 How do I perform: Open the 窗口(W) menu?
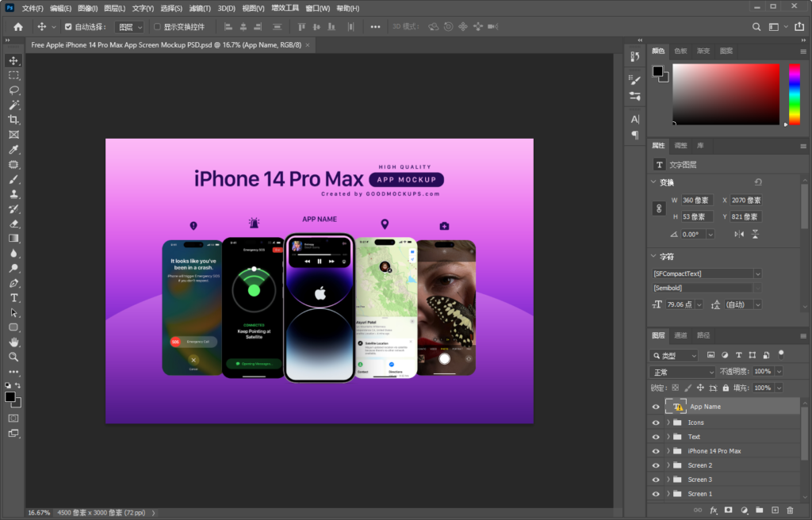[317, 8]
